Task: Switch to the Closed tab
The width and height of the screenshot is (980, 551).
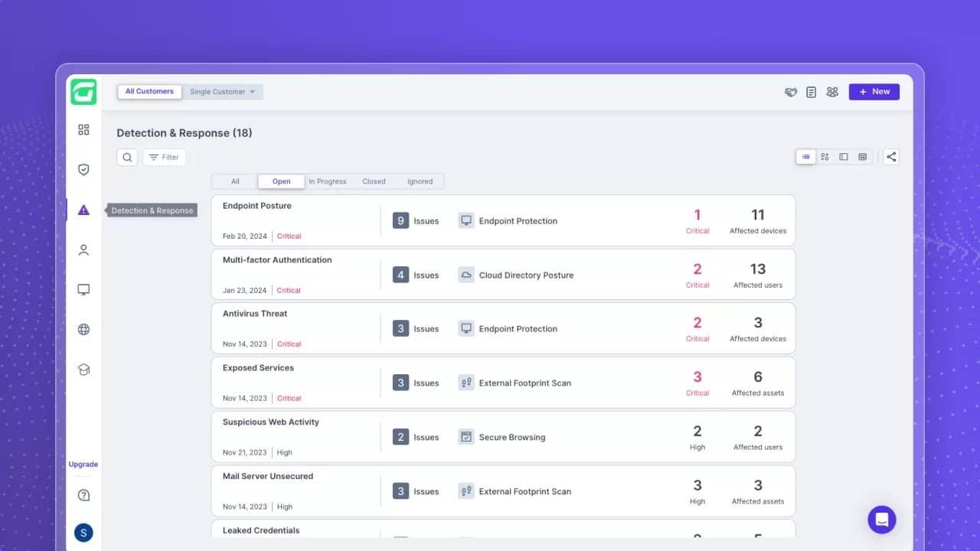Action: [374, 181]
